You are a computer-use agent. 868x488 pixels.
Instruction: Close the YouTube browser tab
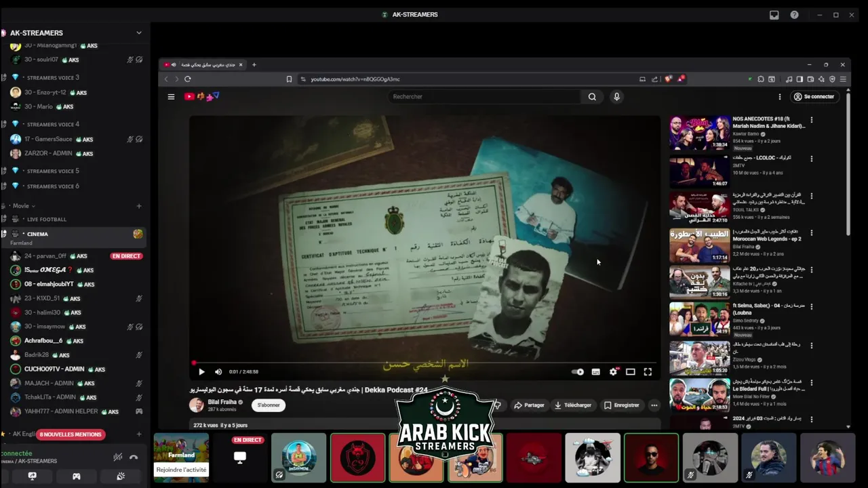point(240,65)
